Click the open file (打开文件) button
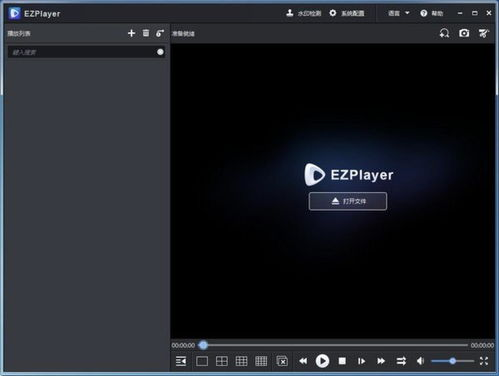The height and width of the screenshot is (376, 499). (348, 201)
